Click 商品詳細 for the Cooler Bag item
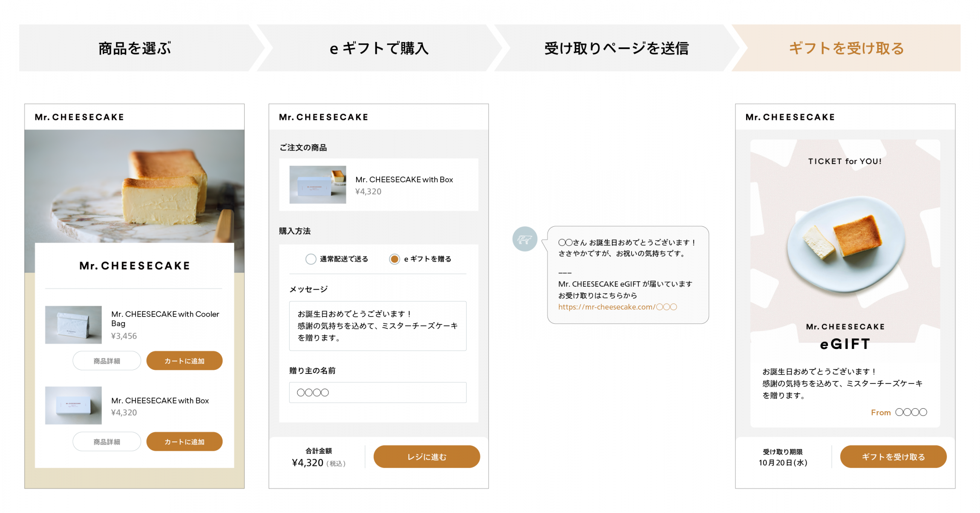 (x=107, y=361)
